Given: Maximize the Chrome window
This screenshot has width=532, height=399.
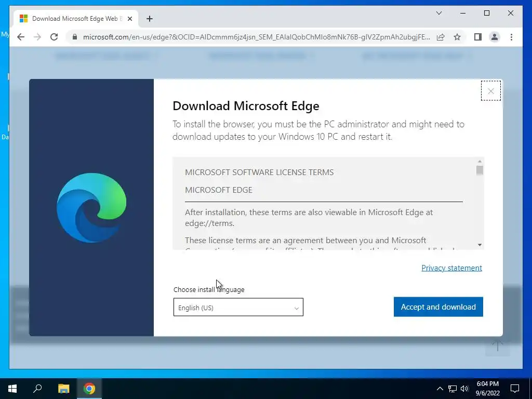Looking at the screenshot, I should (x=486, y=13).
